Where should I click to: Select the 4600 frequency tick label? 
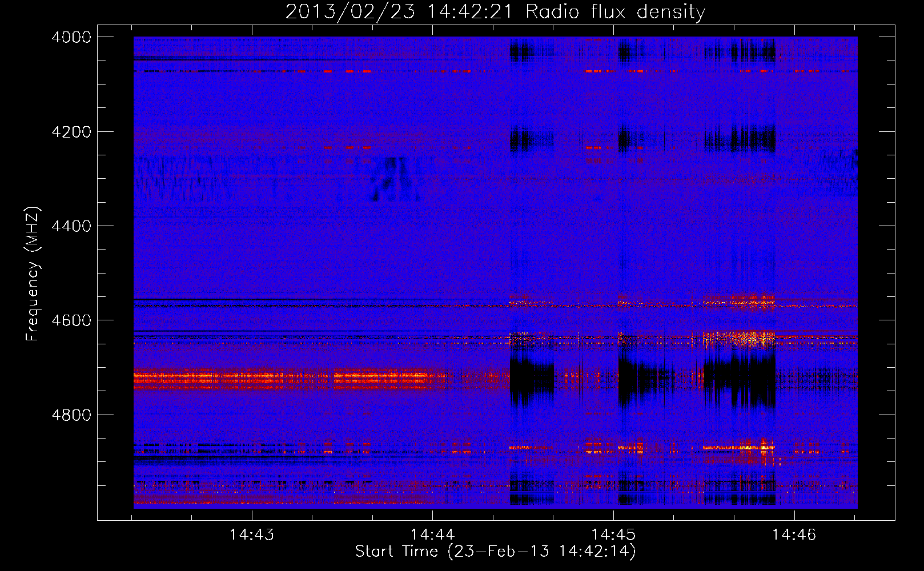(x=71, y=320)
